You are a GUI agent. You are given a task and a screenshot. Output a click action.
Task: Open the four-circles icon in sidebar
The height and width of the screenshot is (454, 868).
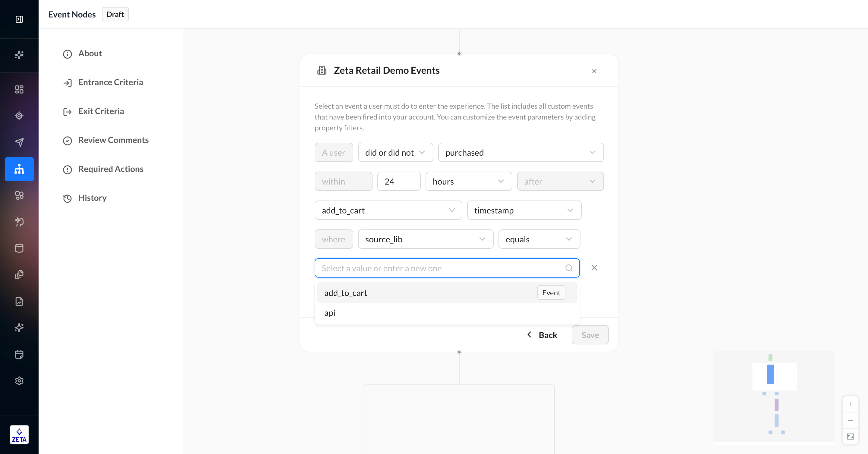(x=19, y=195)
